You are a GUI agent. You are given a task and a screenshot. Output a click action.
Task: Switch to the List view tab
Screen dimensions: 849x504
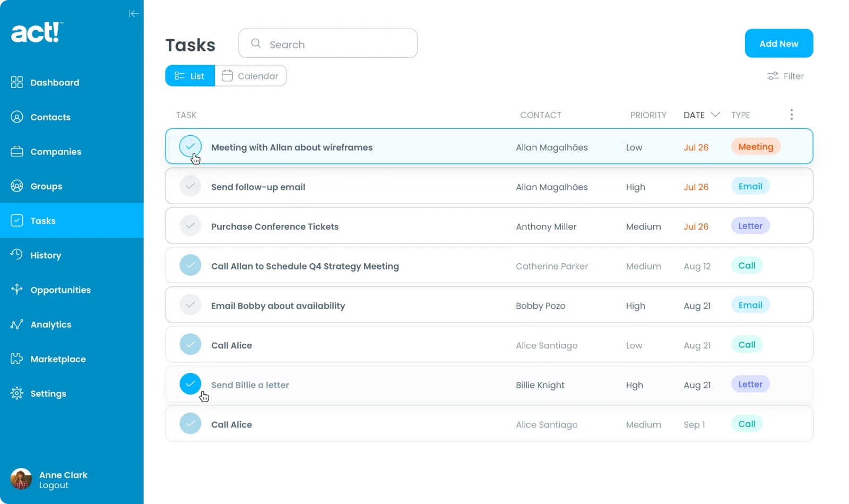189,75
